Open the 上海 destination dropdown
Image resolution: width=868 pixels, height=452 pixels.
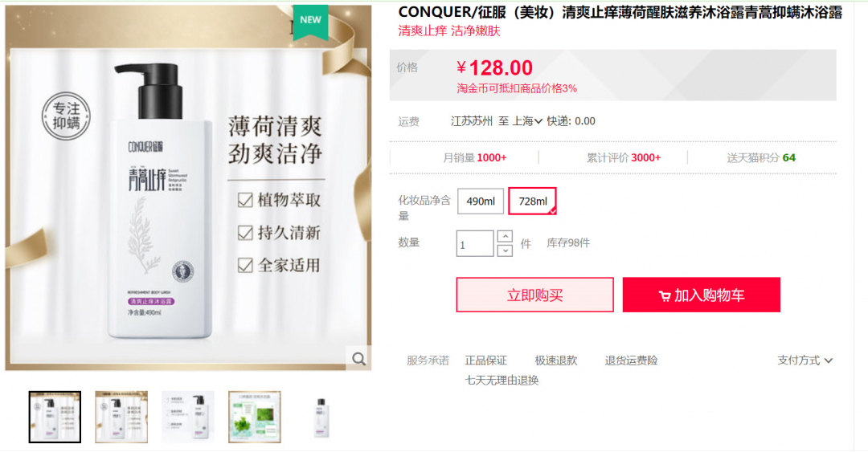click(527, 121)
